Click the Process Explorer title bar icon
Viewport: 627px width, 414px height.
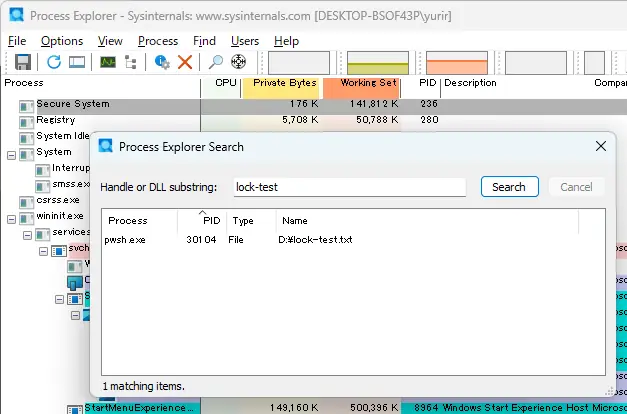pos(17,15)
